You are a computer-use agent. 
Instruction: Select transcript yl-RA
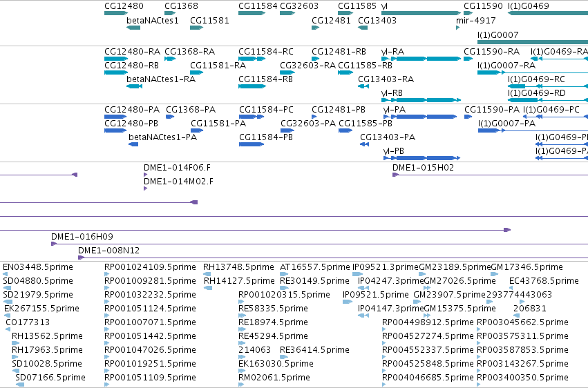pos(421,59)
